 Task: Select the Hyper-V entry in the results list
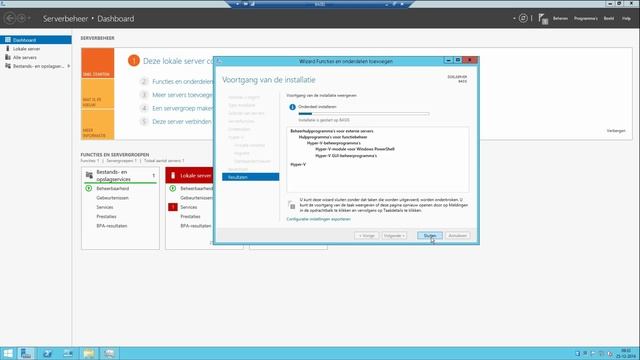pos(298,164)
